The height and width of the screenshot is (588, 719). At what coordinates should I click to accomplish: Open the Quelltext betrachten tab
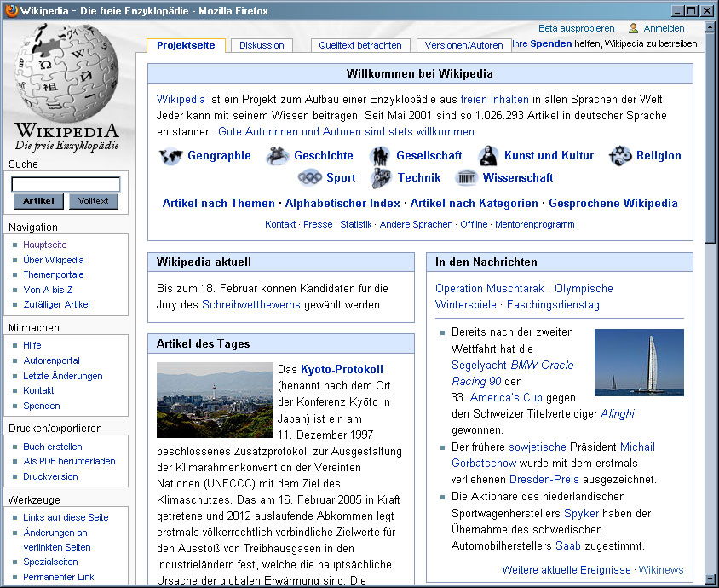tap(360, 45)
